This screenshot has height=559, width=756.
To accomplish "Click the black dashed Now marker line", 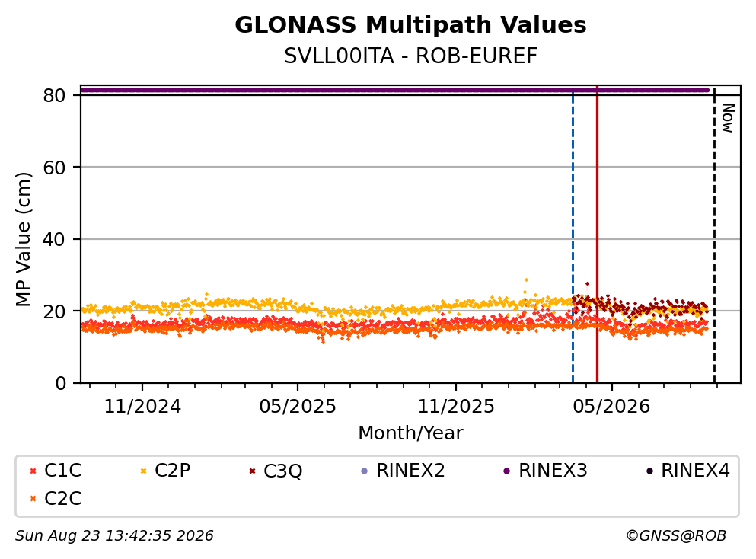I will (715, 235).
